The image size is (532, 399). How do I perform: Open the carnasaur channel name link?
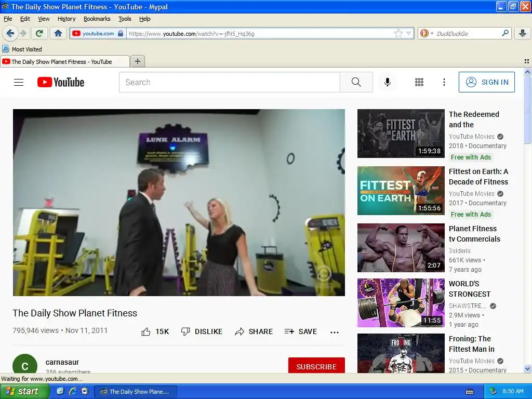pyautogui.click(x=62, y=362)
